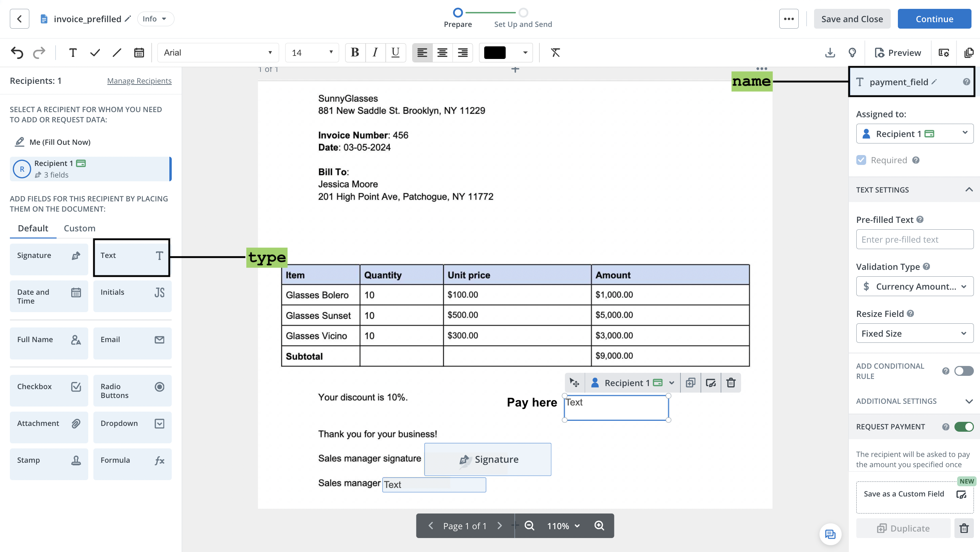Open the field settings gear icon
Viewport: 980px width, 552px height.
(x=944, y=52)
